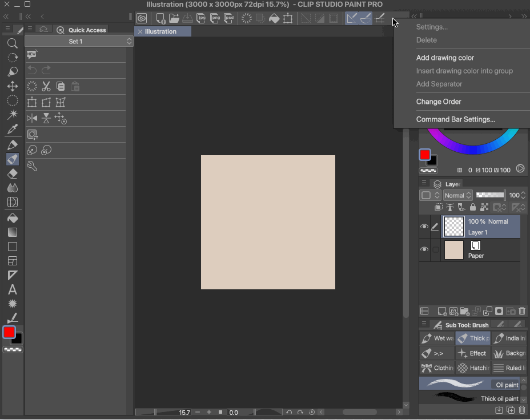Delete layer using the Layer panel trash icon
This screenshot has width=530, height=420.
pyautogui.click(x=522, y=311)
